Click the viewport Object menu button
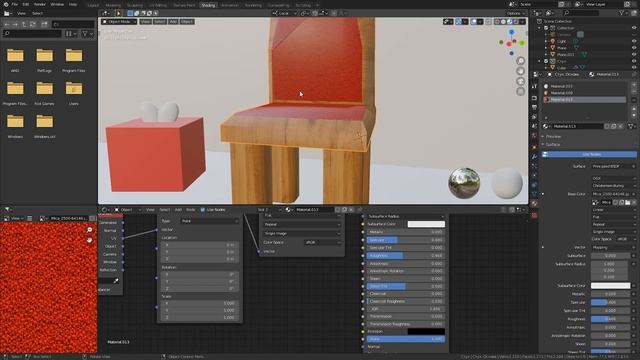The height and width of the screenshot is (360, 640). click(187, 22)
